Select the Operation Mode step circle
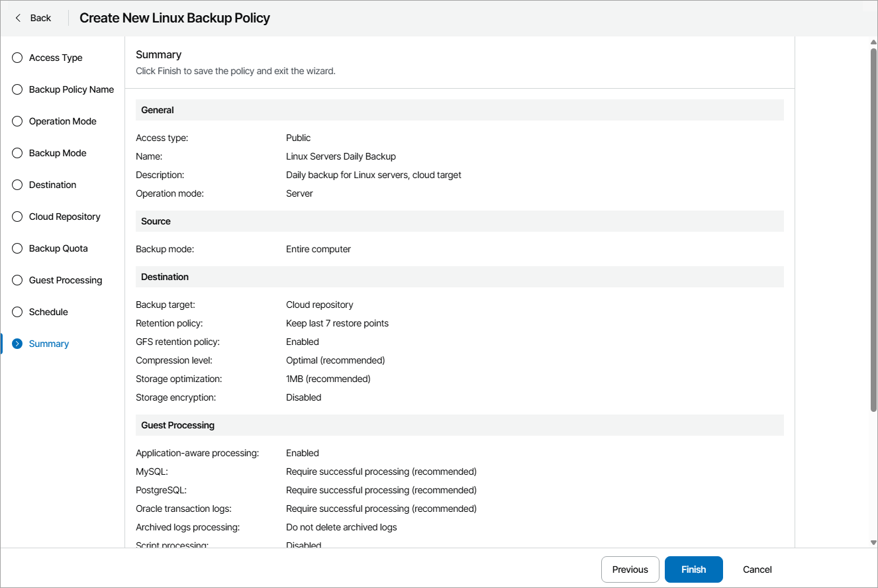This screenshot has height=588, width=878. 17,121
